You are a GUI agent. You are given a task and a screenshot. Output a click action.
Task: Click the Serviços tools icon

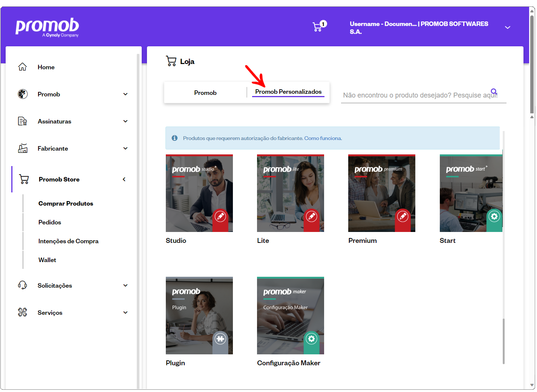point(23,313)
